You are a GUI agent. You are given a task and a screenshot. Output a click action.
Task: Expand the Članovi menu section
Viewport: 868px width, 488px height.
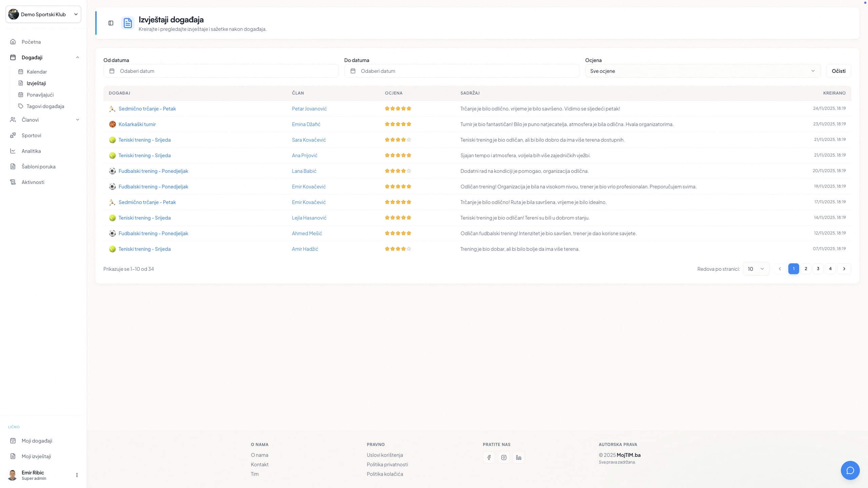(77, 120)
